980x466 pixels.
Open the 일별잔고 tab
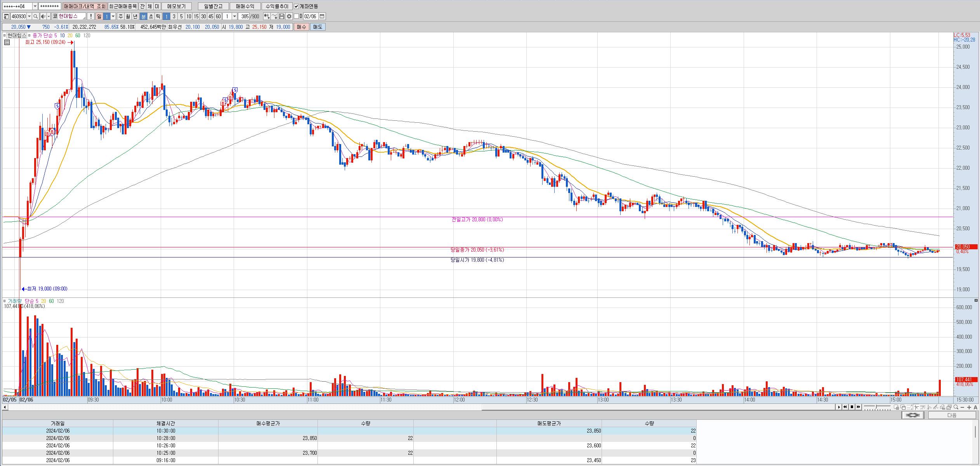click(213, 6)
